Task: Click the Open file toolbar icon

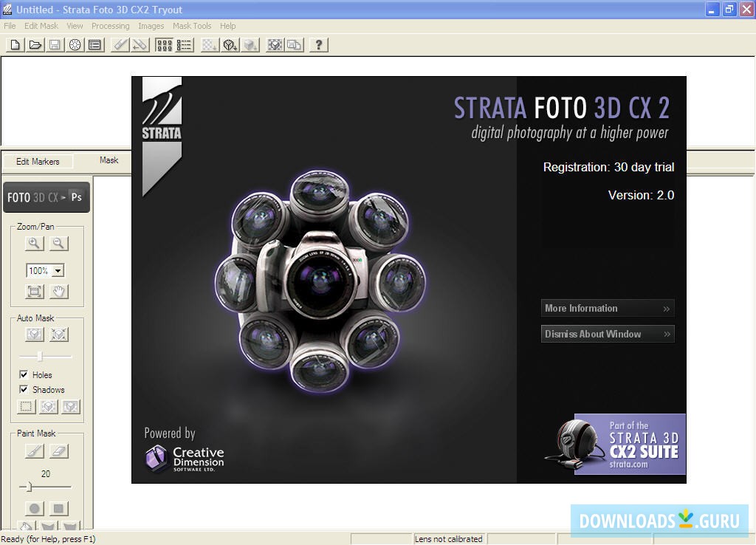Action: [34, 45]
